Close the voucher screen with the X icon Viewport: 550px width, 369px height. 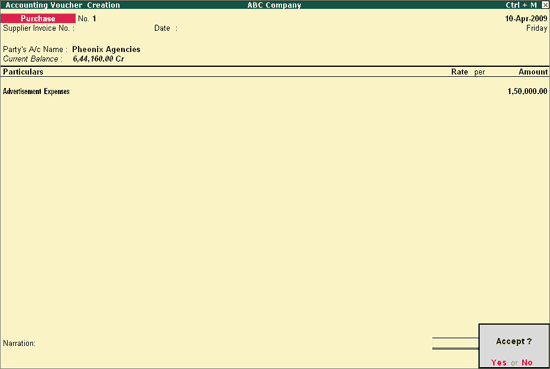(545, 5)
